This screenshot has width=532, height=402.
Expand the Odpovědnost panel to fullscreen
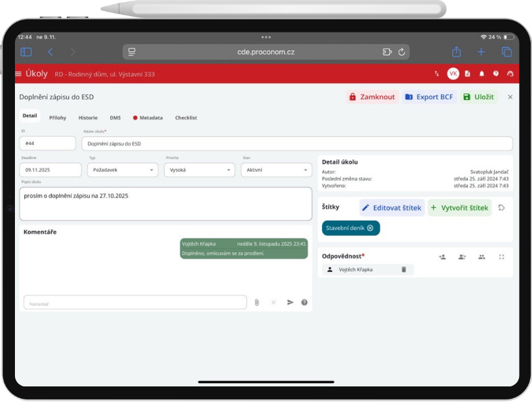click(x=501, y=257)
